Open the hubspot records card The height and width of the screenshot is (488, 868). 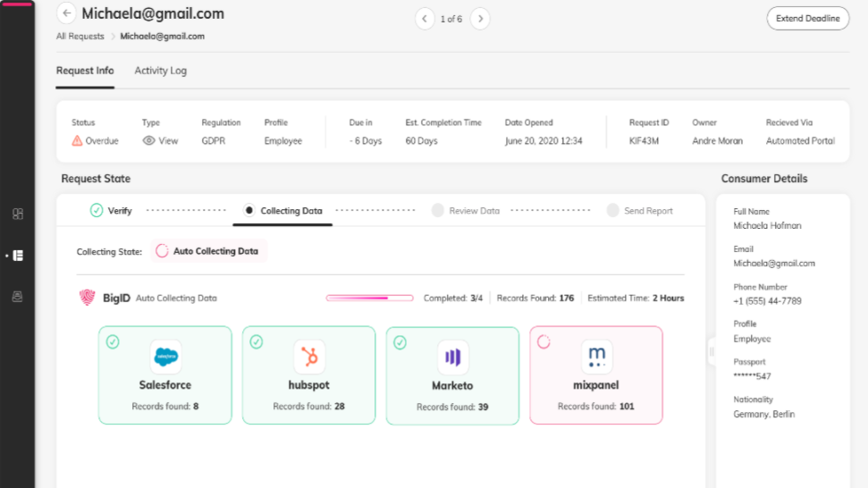tap(309, 375)
